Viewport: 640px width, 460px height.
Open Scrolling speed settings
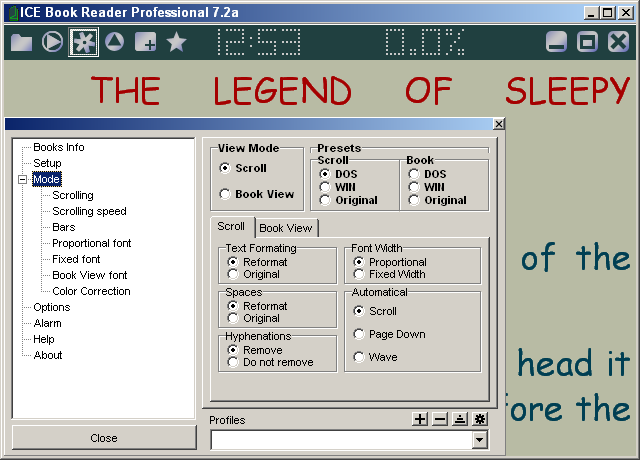coord(89,211)
